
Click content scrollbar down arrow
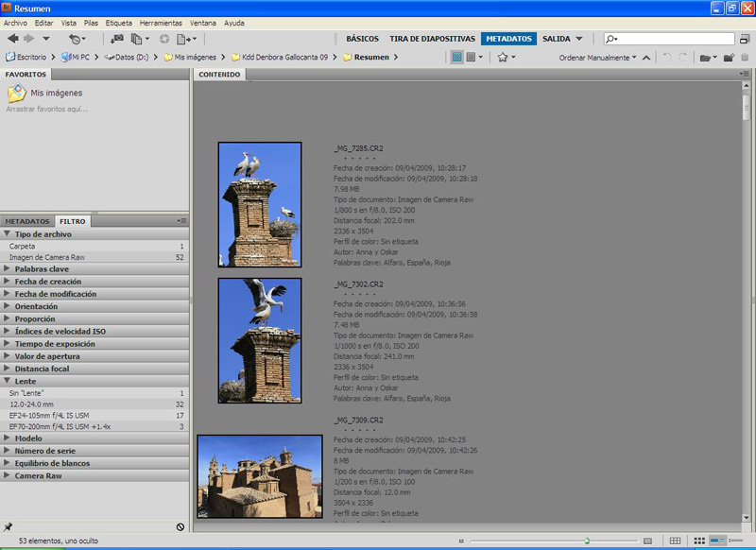(747, 517)
